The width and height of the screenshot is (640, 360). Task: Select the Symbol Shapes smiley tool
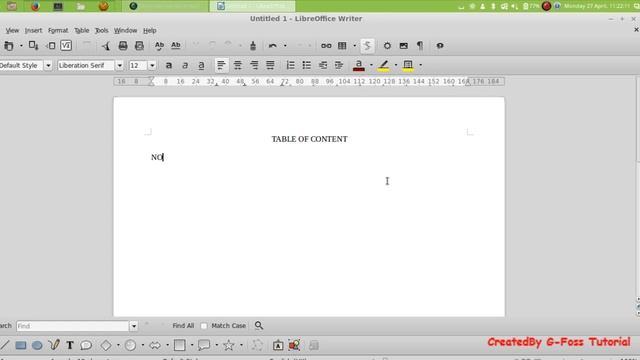(130, 346)
